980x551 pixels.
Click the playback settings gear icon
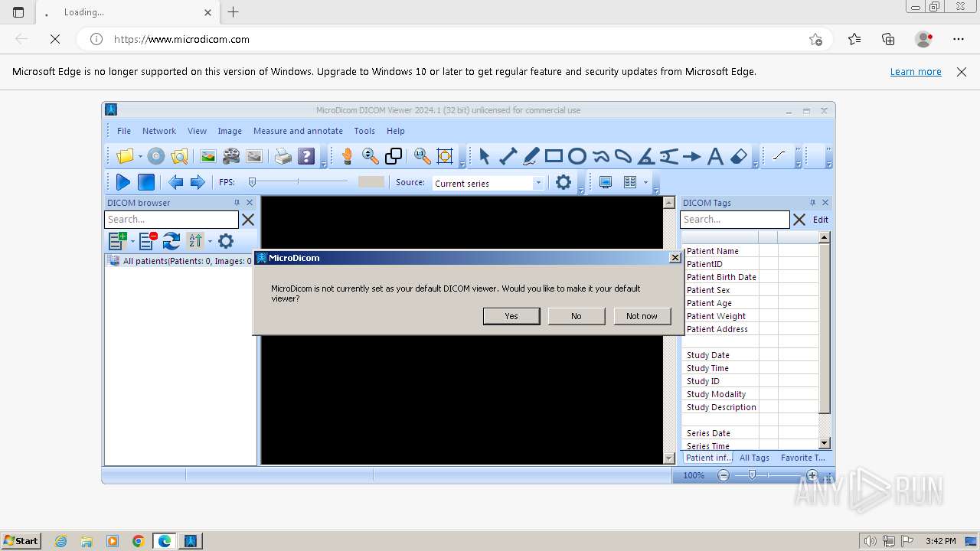[563, 182]
